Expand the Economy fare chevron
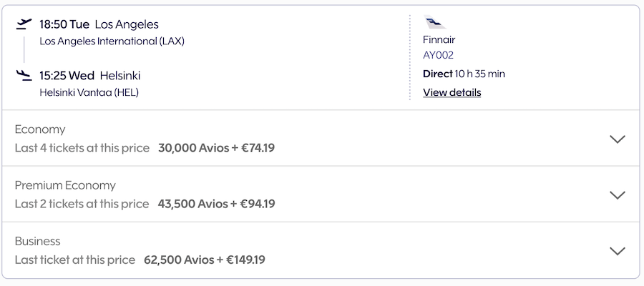This screenshot has width=644, height=286. pyautogui.click(x=618, y=139)
